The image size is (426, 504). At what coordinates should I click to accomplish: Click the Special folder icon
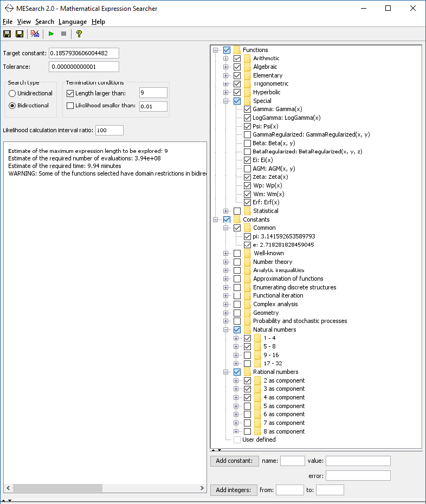pos(248,101)
